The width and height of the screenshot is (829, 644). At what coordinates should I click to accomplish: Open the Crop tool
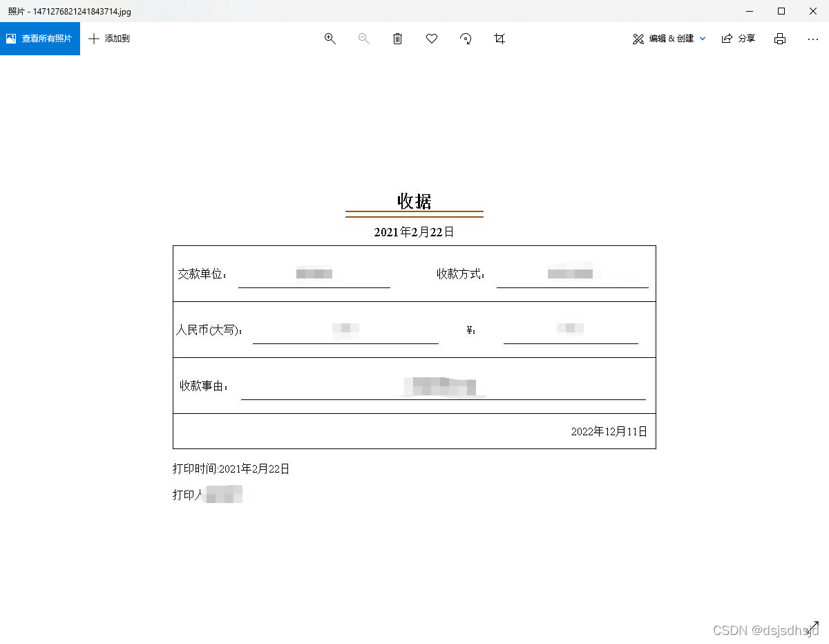tap(499, 39)
